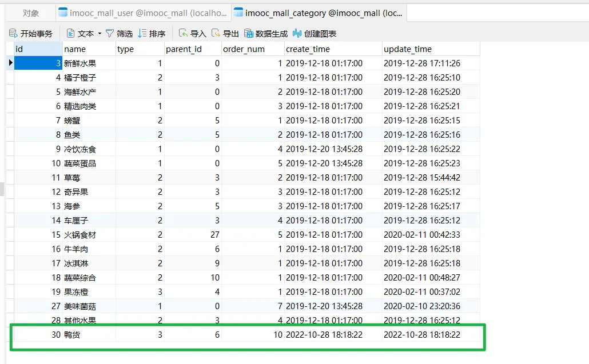589x364 pixels.
Task: Click the Filter (筛选) funnel icon
Action: 110,33
